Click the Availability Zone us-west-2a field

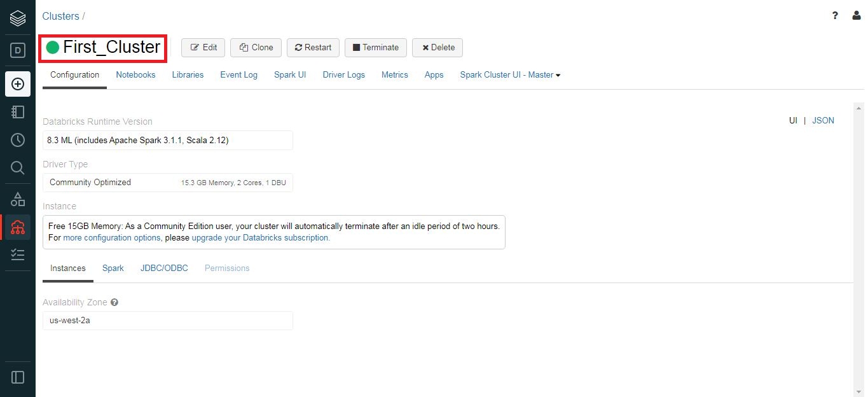click(x=167, y=320)
